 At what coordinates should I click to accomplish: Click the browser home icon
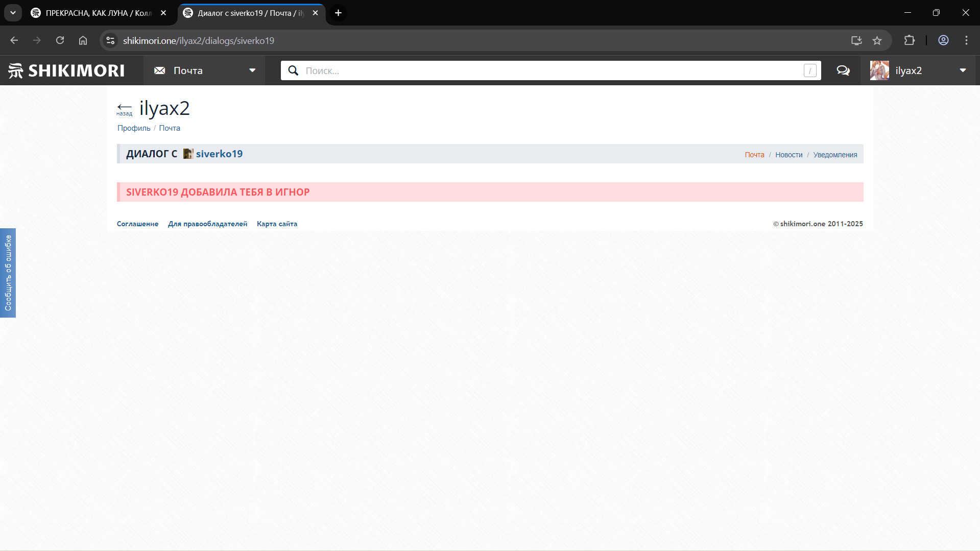(83, 40)
